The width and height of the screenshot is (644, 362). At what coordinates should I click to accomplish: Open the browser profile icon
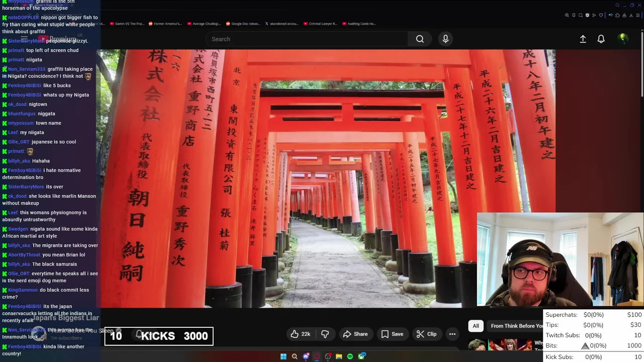[x=624, y=15]
